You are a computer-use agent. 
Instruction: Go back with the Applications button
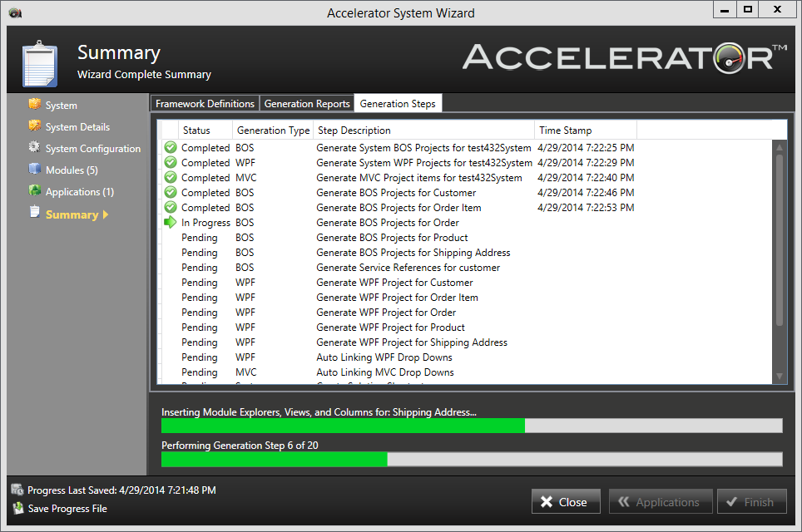point(661,502)
